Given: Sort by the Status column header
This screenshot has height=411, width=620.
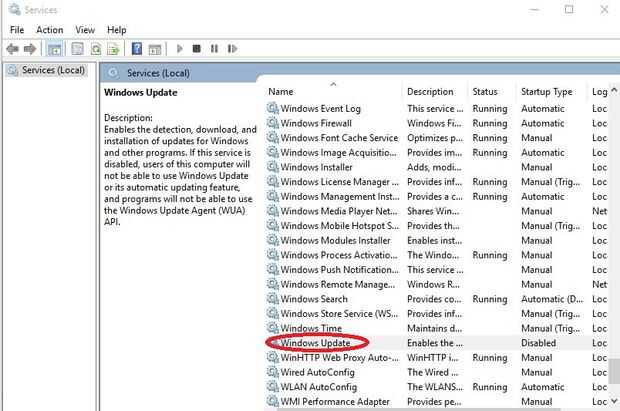Looking at the screenshot, I should [492, 92].
